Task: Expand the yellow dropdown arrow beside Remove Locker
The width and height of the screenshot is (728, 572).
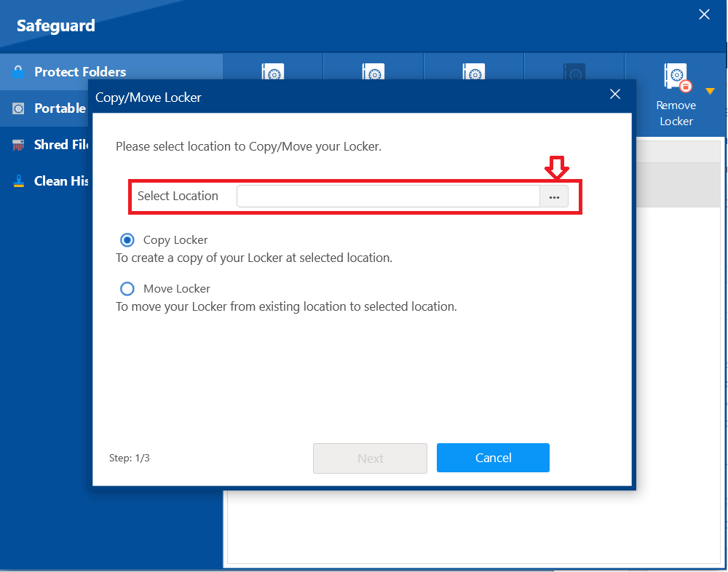Action: tap(710, 91)
